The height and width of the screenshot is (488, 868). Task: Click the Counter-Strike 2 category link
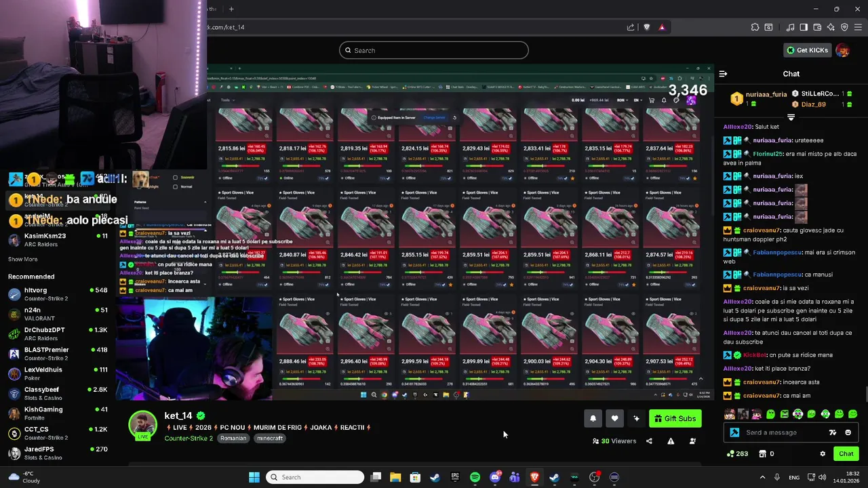pyautogui.click(x=189, y=438)
